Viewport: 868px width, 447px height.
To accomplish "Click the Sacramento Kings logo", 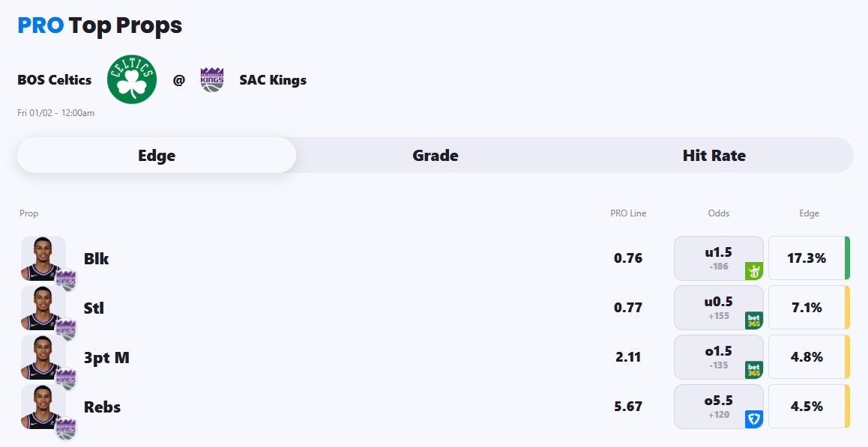I will pos(212,79).
